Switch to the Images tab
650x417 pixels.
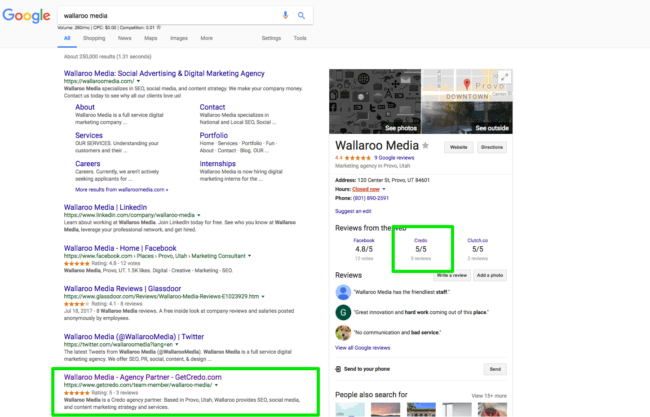(179, 38)
